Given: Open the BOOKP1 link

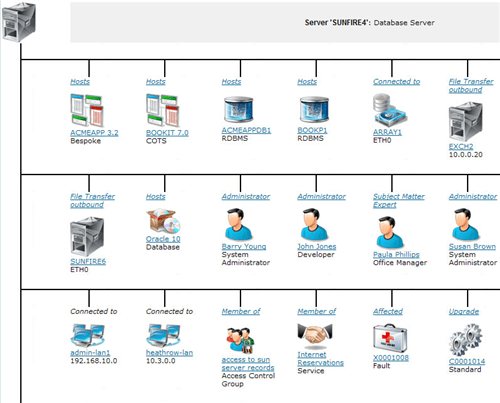Looking at the screenshot, I should coord(312,130).
